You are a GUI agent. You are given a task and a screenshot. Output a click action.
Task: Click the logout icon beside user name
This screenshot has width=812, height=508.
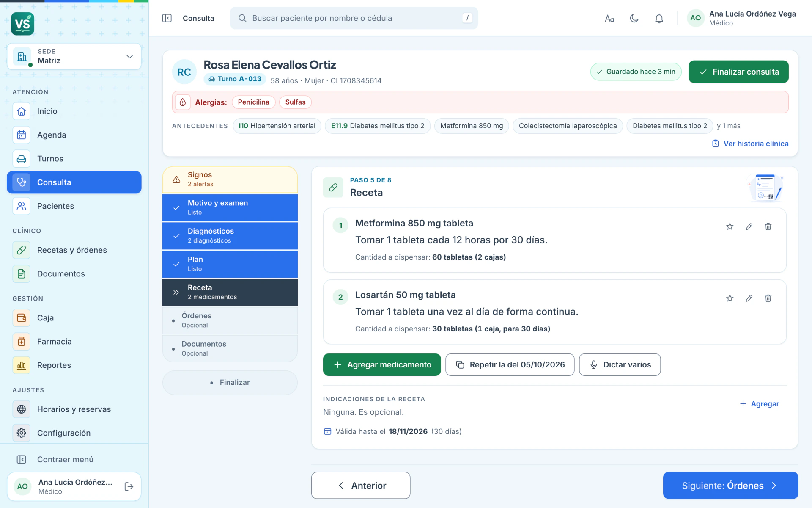129,486
